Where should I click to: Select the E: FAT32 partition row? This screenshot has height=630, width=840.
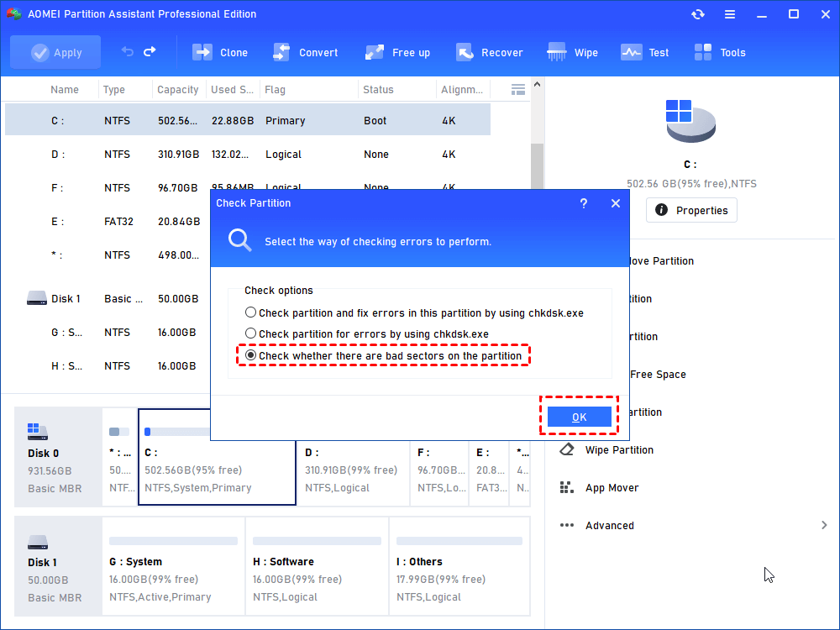tap(108, 221)
